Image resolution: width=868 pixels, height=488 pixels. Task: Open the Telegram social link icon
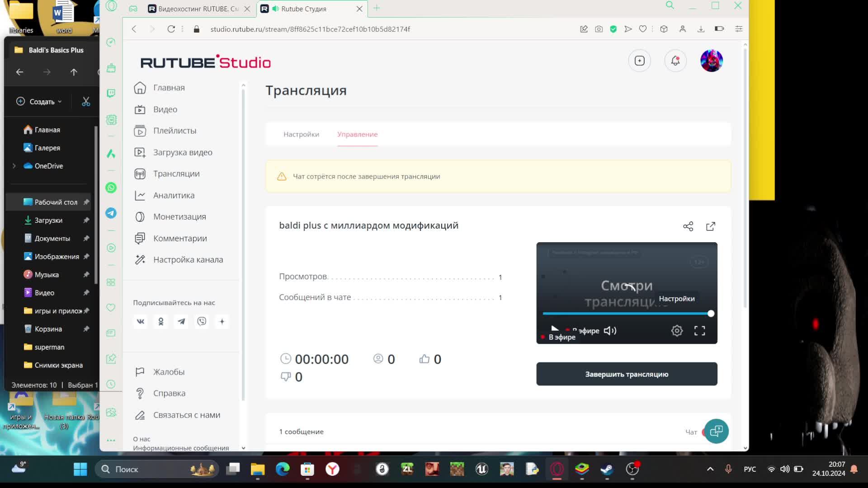click(x=181, y=321)
